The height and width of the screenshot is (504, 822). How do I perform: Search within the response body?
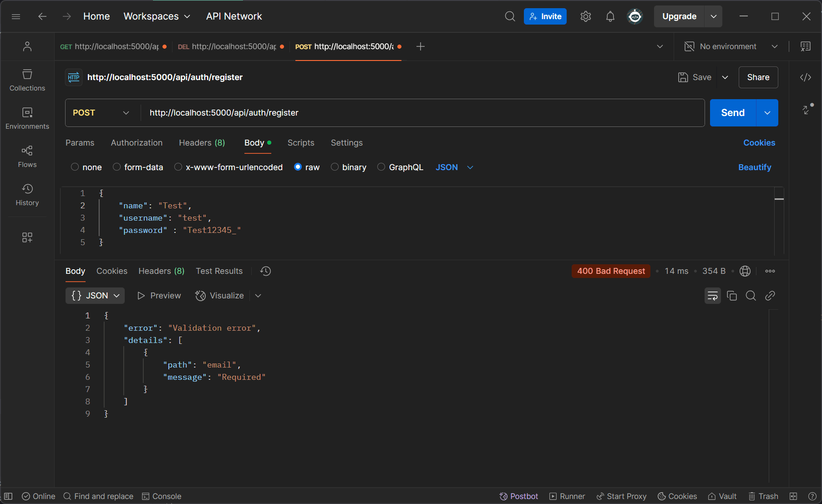point(751,296)
